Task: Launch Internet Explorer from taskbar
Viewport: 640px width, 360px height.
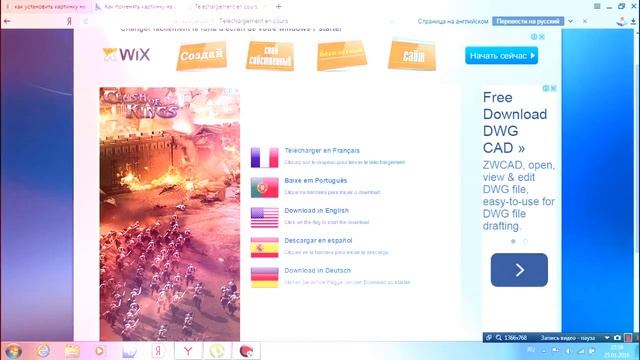Action: click(x=43, y=351)
